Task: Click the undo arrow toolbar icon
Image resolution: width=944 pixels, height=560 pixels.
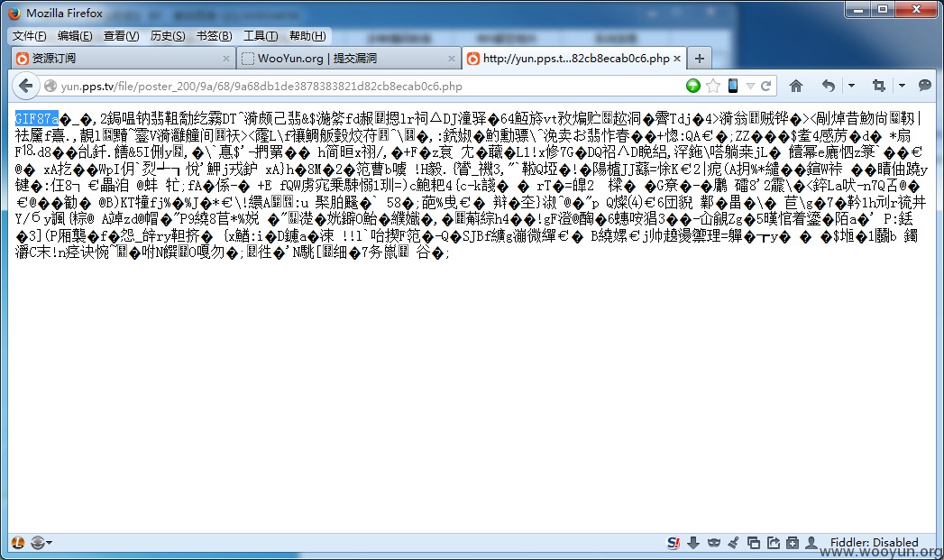Action: click(829, 86)
